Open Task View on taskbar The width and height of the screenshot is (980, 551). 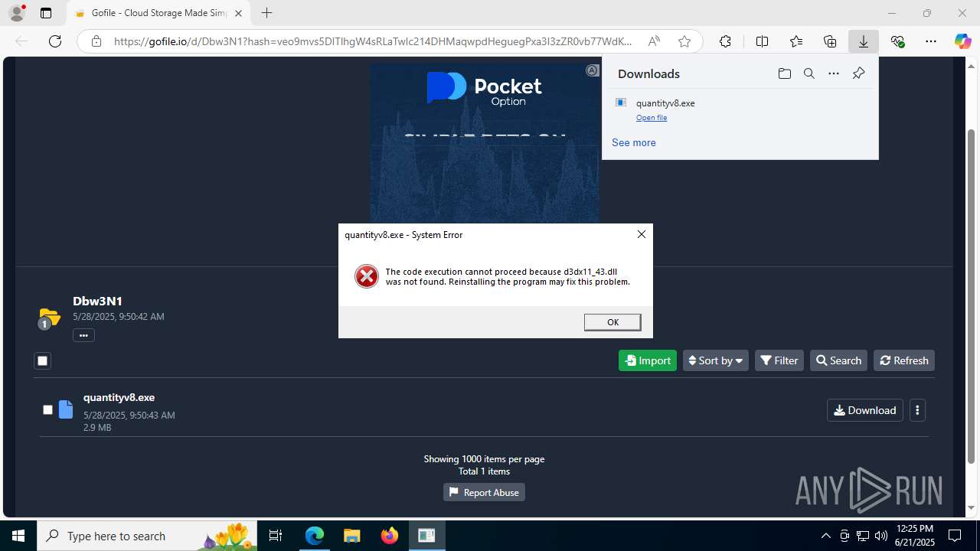[x=276, y=536]
